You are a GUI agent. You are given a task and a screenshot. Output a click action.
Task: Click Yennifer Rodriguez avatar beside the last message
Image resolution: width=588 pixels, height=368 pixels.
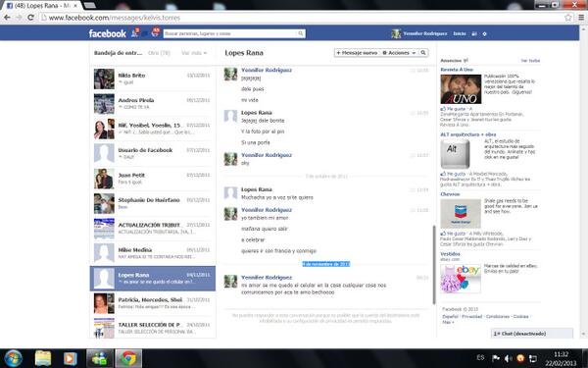point(230,282)
